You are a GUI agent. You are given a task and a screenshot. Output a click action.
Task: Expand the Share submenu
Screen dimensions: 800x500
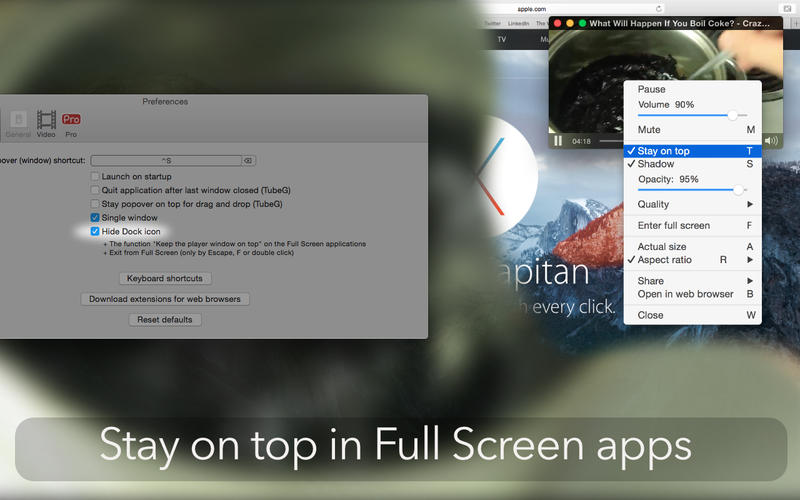692,281
